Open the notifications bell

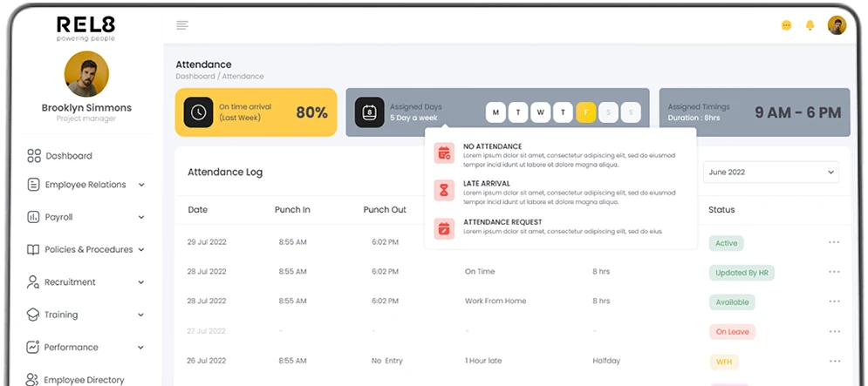coord(810,25)
